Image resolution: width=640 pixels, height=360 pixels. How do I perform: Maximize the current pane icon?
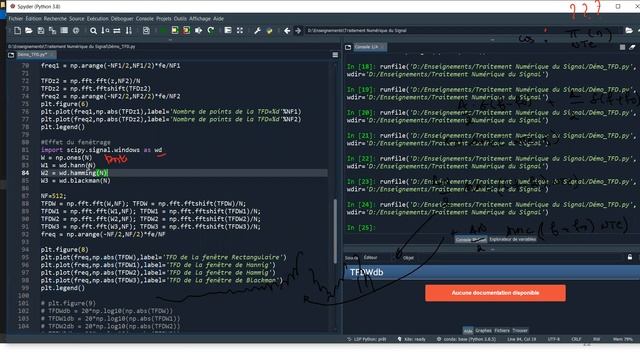click(228, 31)
